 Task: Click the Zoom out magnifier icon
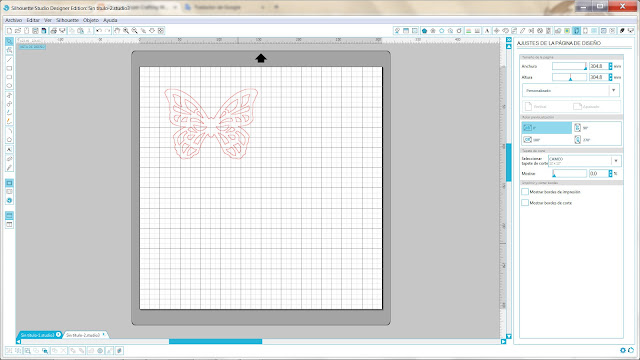pyautogui.click(x=134, y=31)
